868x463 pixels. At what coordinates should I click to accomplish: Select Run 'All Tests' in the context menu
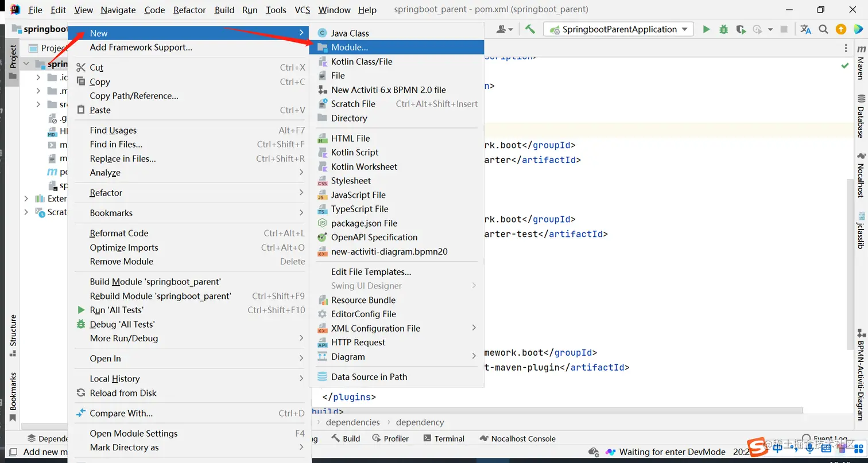pyautogui.click(x=189, y=310)
